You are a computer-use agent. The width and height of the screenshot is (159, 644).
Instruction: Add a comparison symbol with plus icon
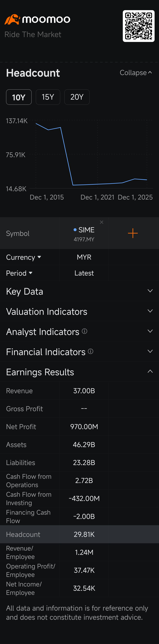[133, 233]
